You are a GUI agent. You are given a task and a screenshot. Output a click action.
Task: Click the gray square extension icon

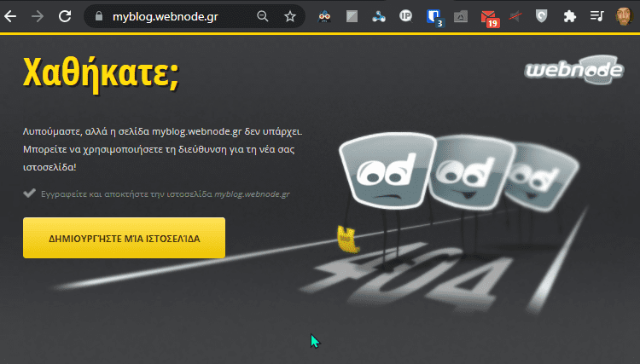click(x=352, y=16)
